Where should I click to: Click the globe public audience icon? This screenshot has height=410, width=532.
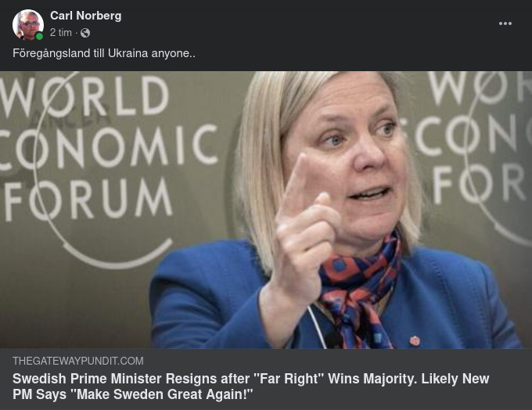[85, 33]
